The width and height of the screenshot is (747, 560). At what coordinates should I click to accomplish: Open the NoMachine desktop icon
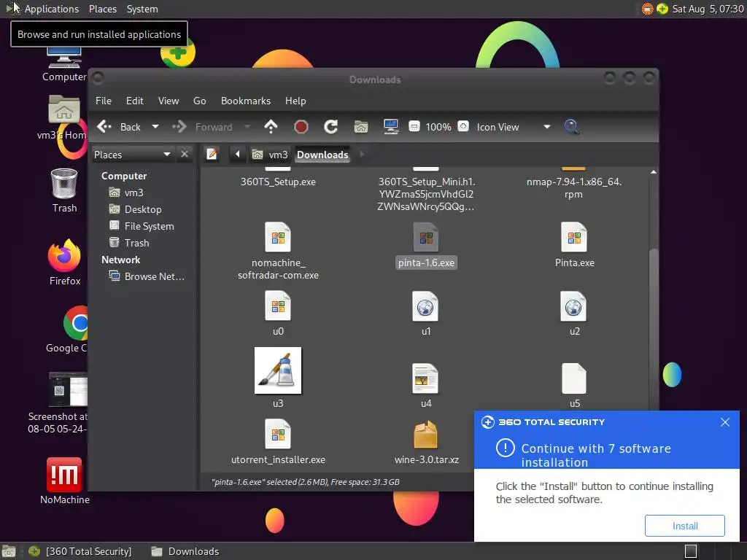point(64,474)
